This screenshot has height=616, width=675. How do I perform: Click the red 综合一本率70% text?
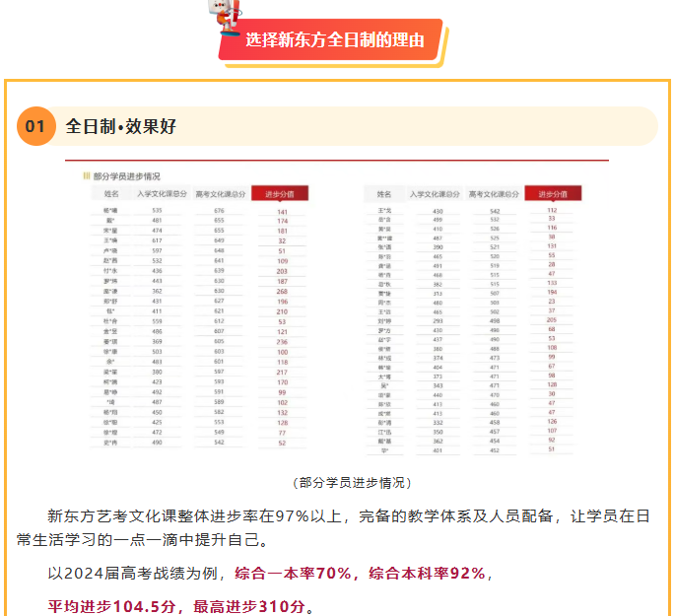pos(293,574)
